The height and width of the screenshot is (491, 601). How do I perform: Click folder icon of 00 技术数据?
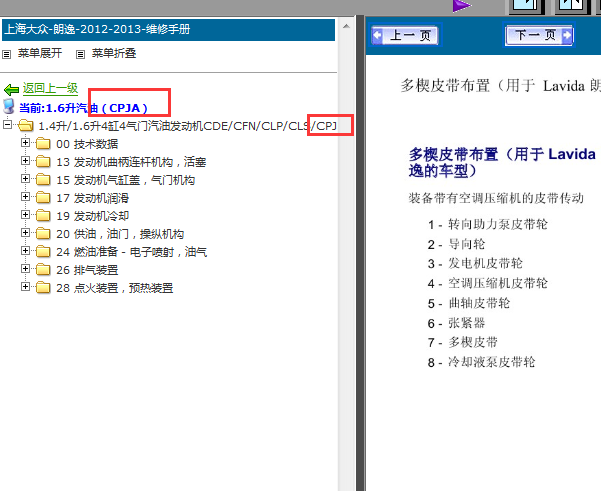tap(43, 143)
